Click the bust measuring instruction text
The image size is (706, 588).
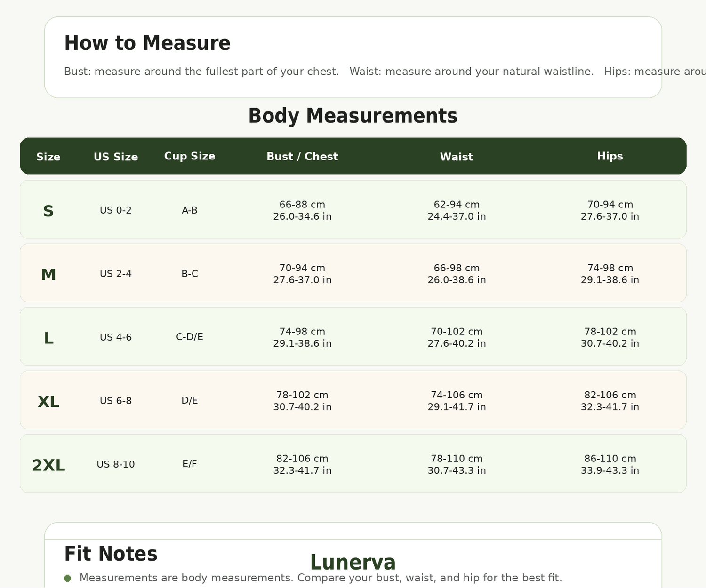coord(201,72)
